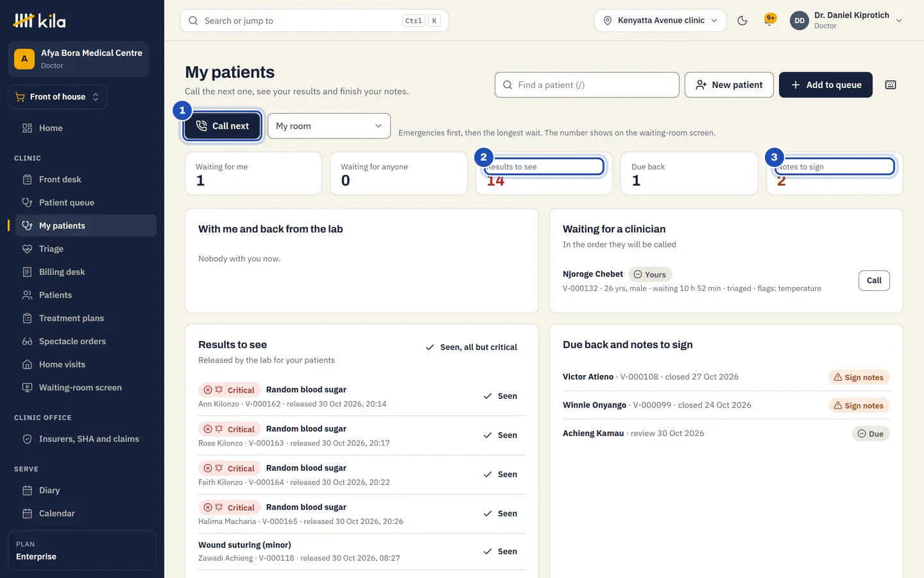Mark Faith Kilonzo's result as seen
This screenshot has height=578, width=924.
click(x=501, y=475)
